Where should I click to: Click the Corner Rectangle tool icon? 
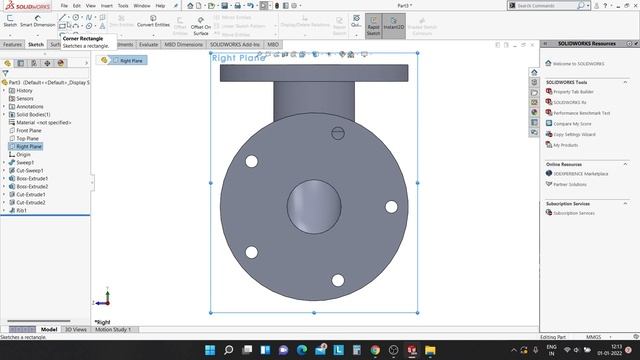[62, 26]
